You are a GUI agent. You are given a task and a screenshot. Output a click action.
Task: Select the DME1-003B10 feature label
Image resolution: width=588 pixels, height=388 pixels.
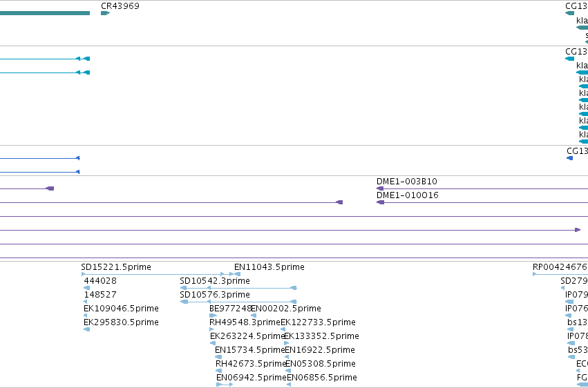click(x=407, y=182)
